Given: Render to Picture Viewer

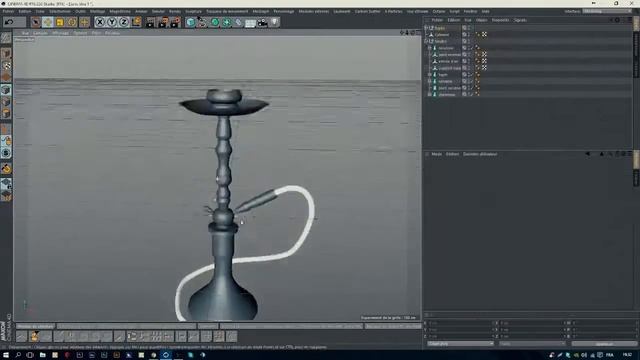Looking at the screenshot, I should pos(163,22).
